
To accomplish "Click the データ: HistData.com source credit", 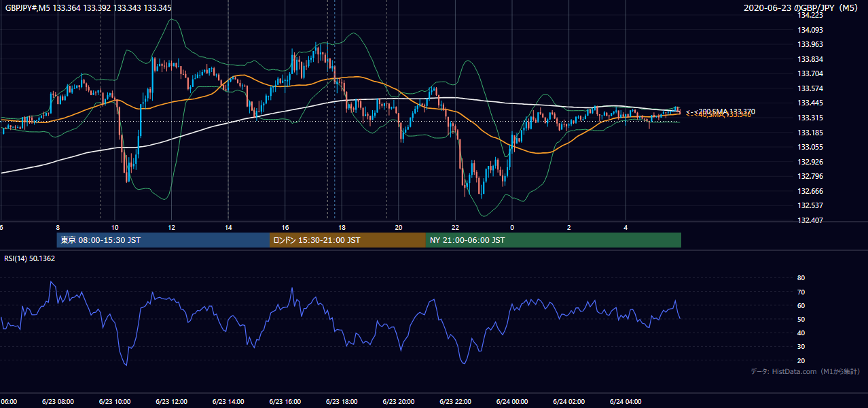I will point(806,371).
